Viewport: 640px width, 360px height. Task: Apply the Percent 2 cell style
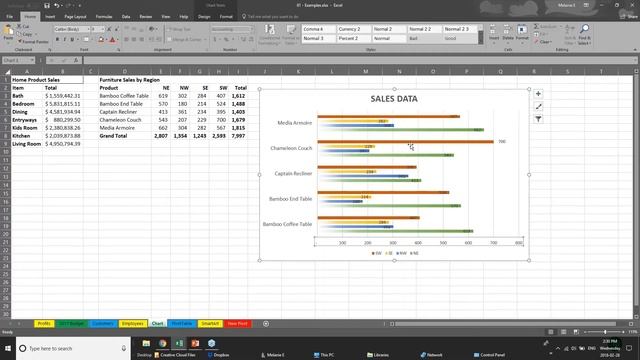pyautogui.click(x=354, y=38)
